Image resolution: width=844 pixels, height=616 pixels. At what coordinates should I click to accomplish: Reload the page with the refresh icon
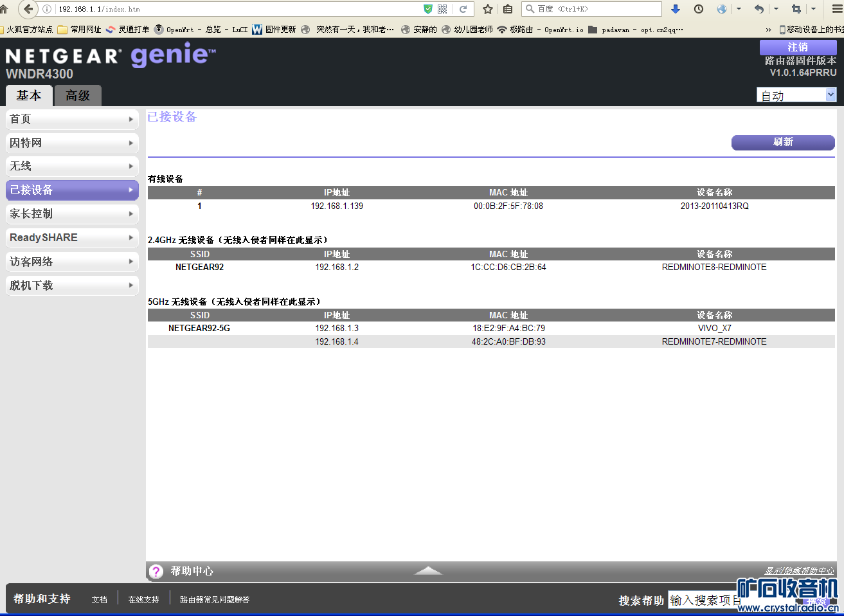pos(463,9)
